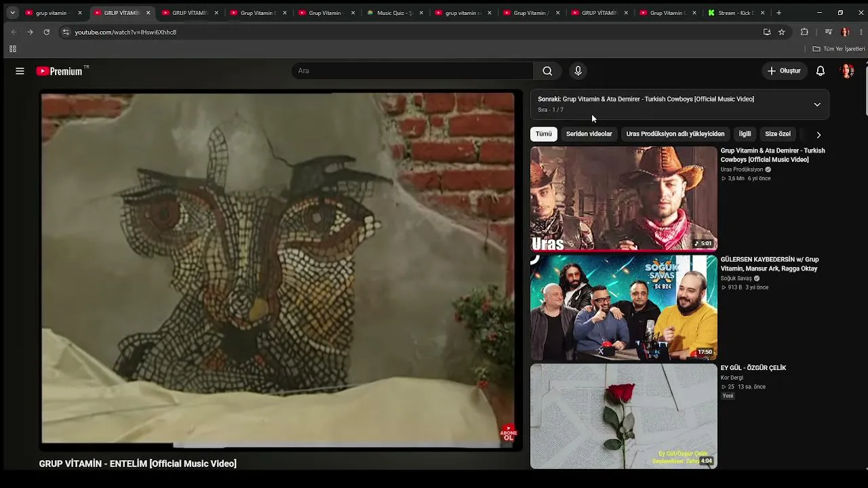
Task: Click the '3,6 Mn 6 yıl önce' stats
Action: [746, 179]
